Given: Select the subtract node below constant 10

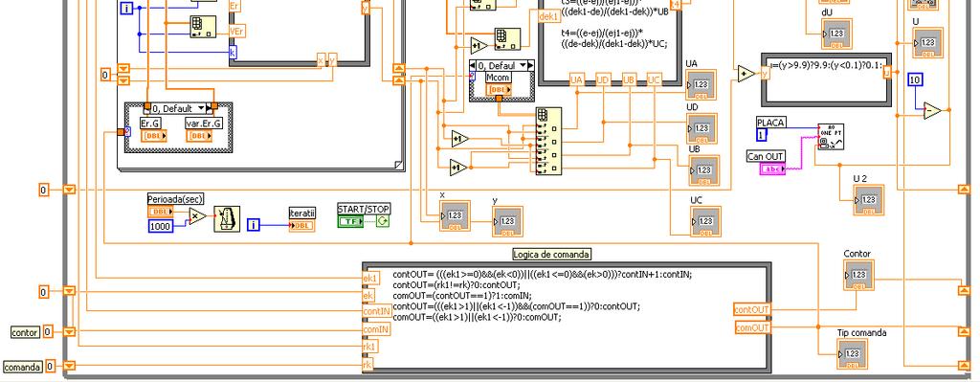Looking at the screenshot, I should coord(932,111).
